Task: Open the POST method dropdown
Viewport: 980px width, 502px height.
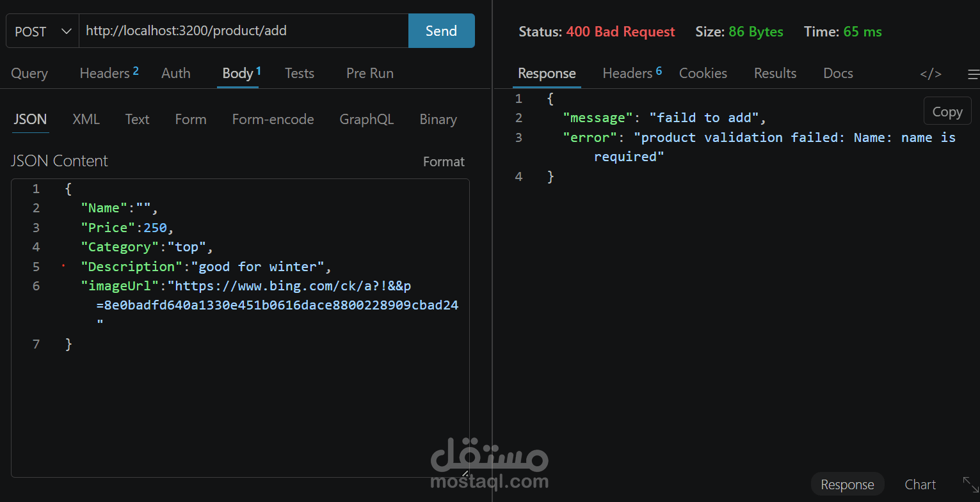Action: point(42,31)
